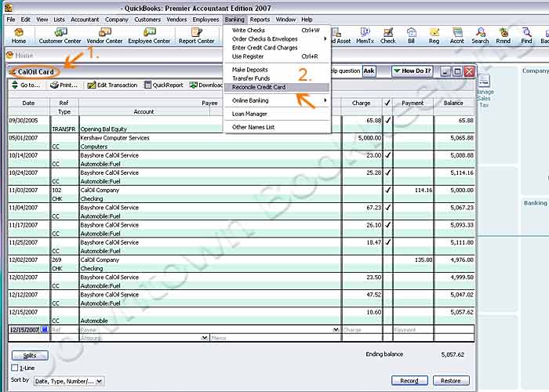Click the Date column header
The width and height of the screenshot is (549, 392).
pyautogui.click(x=28, y=103)
